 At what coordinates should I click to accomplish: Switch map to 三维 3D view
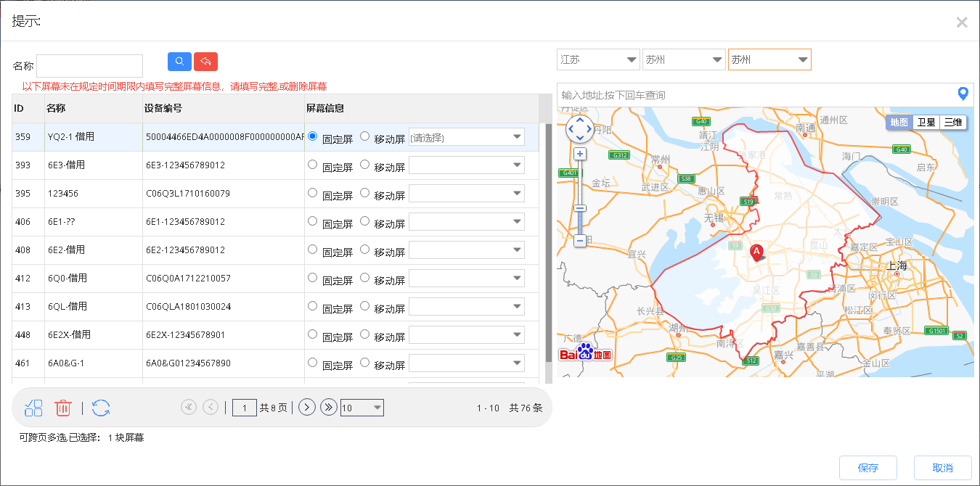point(953,123)
